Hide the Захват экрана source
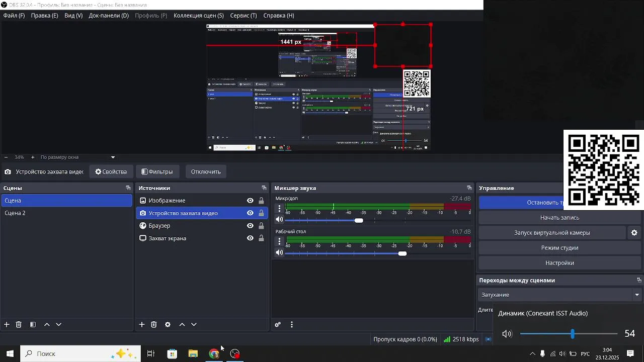Viewport: 644px width, 362px height. [250, 238]
